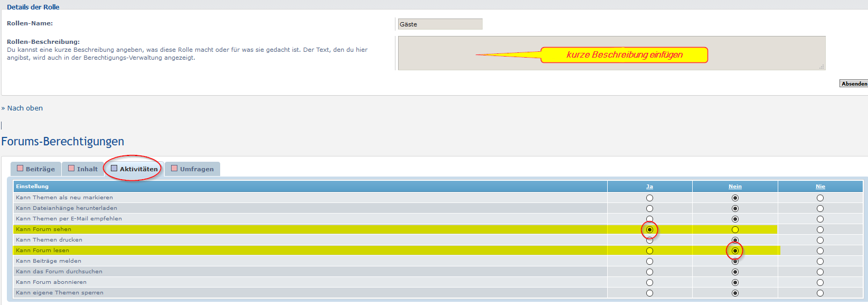Set 'Kann Forum abonnieren' to Nie
The image size is (868, 305).
point(820,282)
